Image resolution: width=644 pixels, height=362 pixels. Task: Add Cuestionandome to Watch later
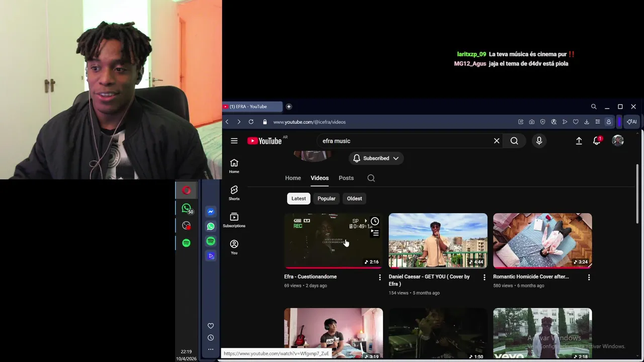pos(375,221)
